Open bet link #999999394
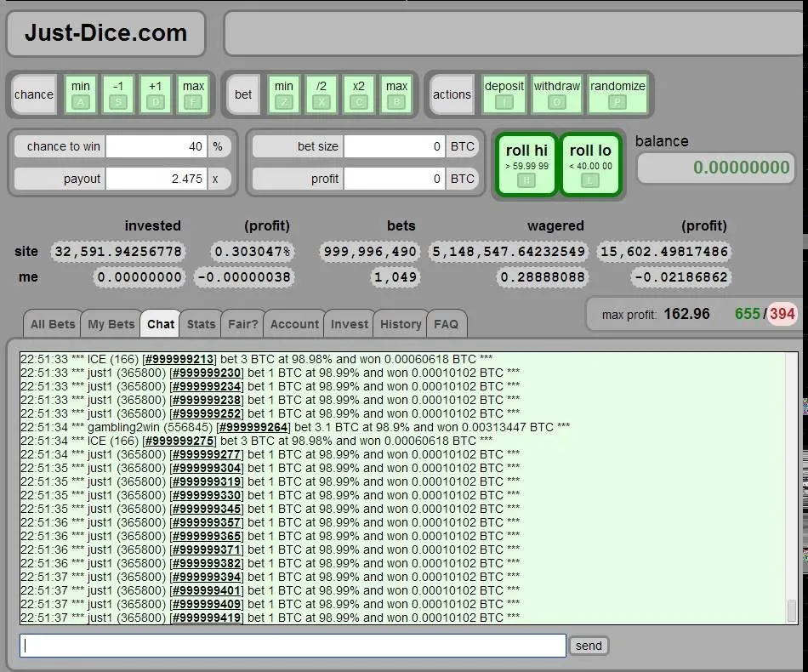Image resolution: width=808 pixels, height=672 pixels. click(x=207, y=578)
